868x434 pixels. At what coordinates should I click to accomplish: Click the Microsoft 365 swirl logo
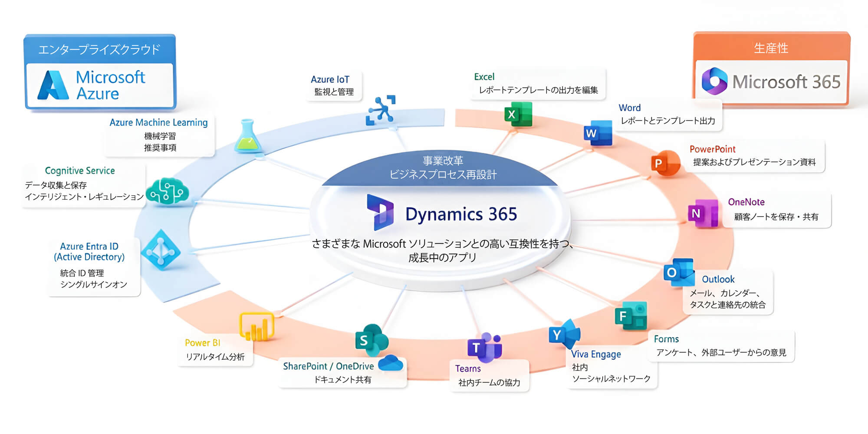(x=714, y=81)
